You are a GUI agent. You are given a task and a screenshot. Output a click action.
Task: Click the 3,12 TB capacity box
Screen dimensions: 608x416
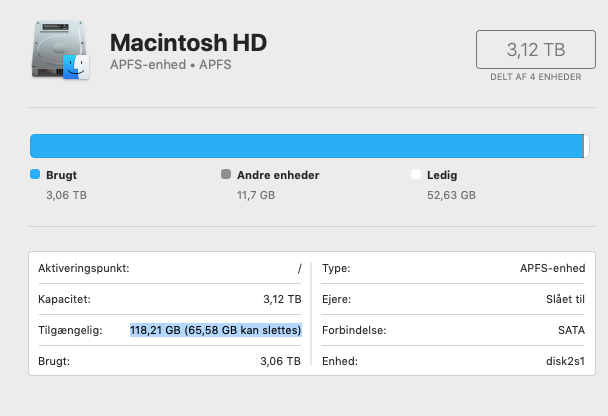pyautogui.click(x=536, y=50)
